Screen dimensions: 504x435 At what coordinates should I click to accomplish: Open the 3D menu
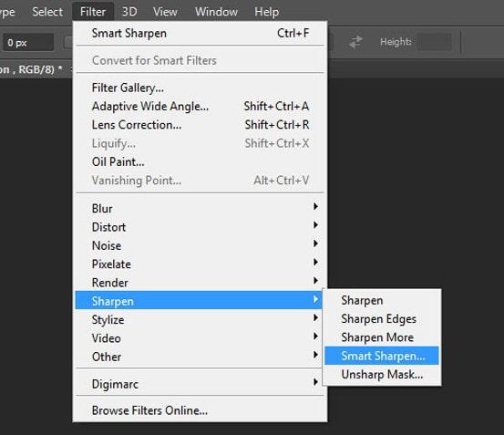coord(129,12)
